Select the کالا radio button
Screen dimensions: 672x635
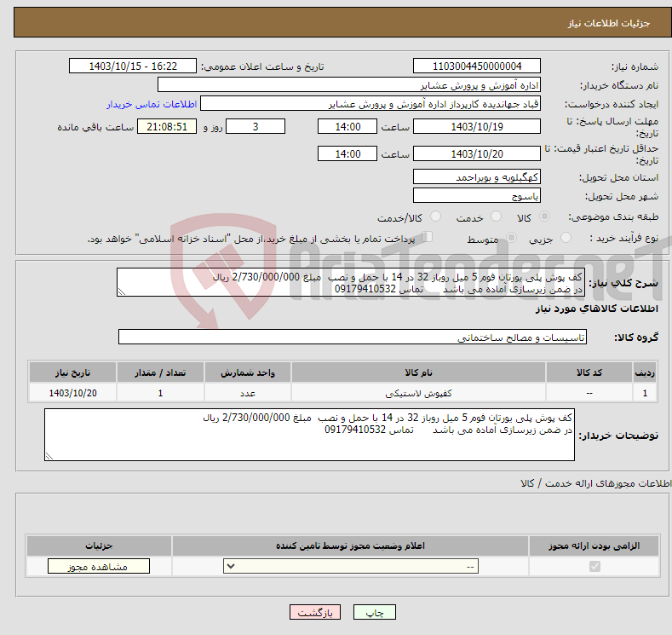pyautogui.click(x=544, y=216)
